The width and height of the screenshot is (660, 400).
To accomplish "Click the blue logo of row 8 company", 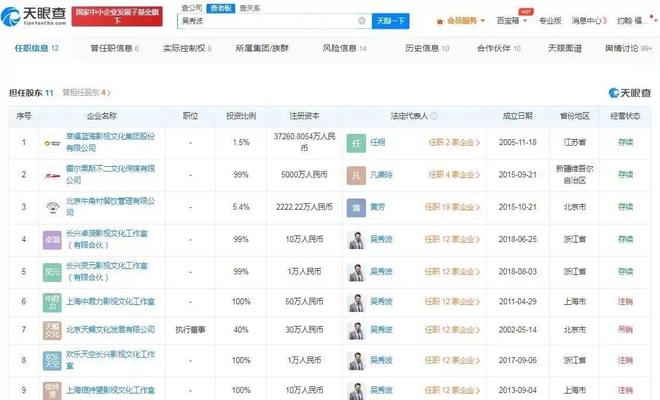I will point(52,361).
